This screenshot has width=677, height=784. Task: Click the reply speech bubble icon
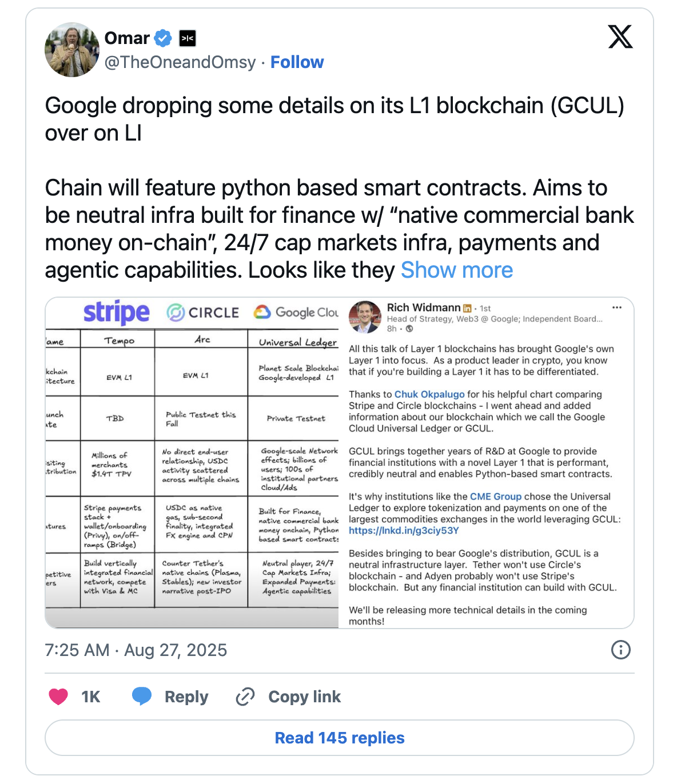coord(142,697)
